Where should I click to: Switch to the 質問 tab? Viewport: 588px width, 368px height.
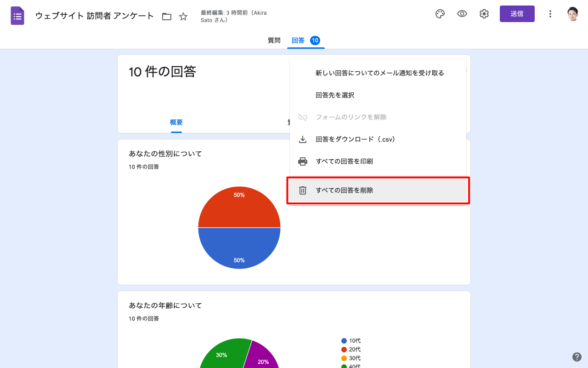tap(274, 40)
